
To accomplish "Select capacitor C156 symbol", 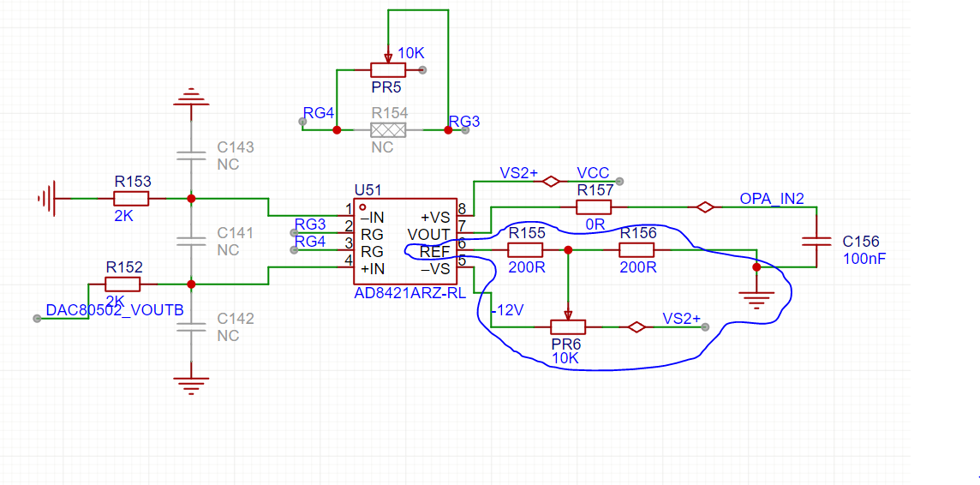I will (816, 242).
